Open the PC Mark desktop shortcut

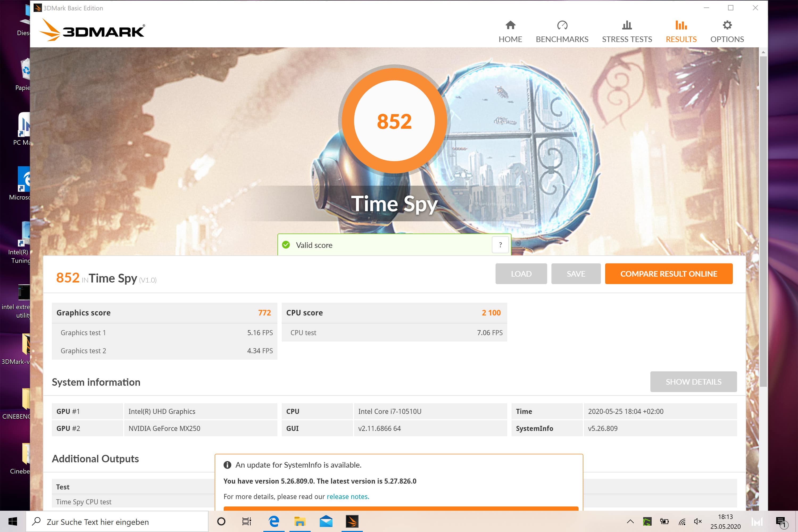[22, 129]
